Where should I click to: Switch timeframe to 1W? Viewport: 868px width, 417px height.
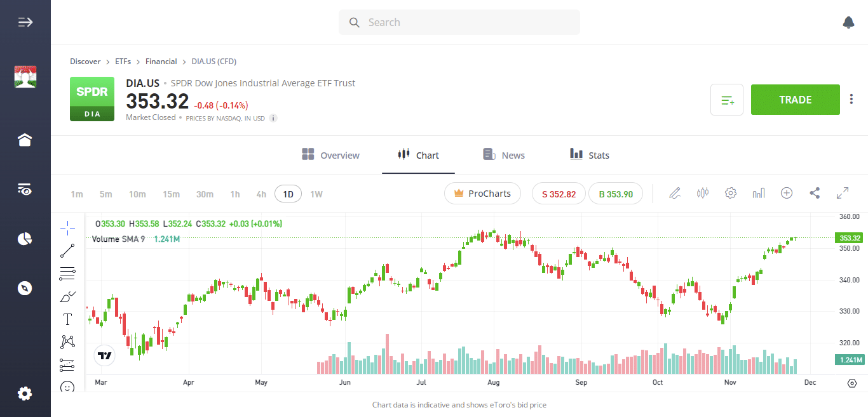(x=316, y=194)
